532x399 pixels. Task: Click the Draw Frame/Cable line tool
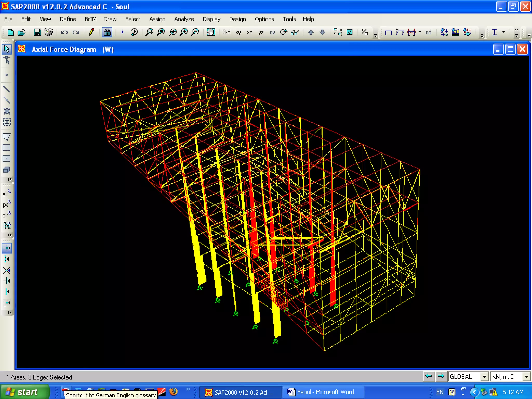point(6,89)
